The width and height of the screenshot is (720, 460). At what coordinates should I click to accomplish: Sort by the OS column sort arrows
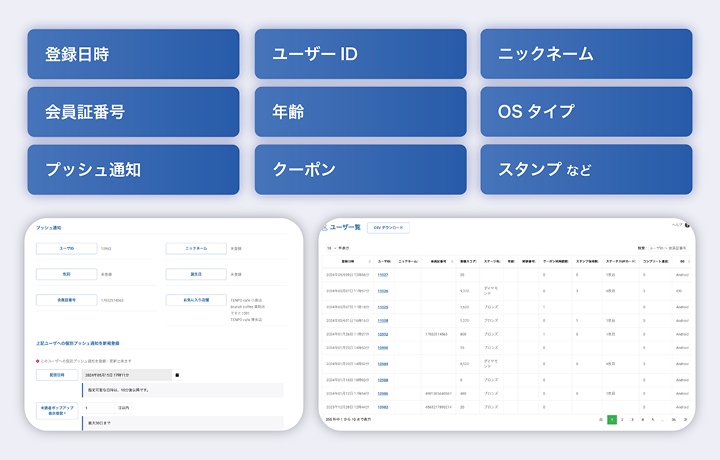coord(689,261)
